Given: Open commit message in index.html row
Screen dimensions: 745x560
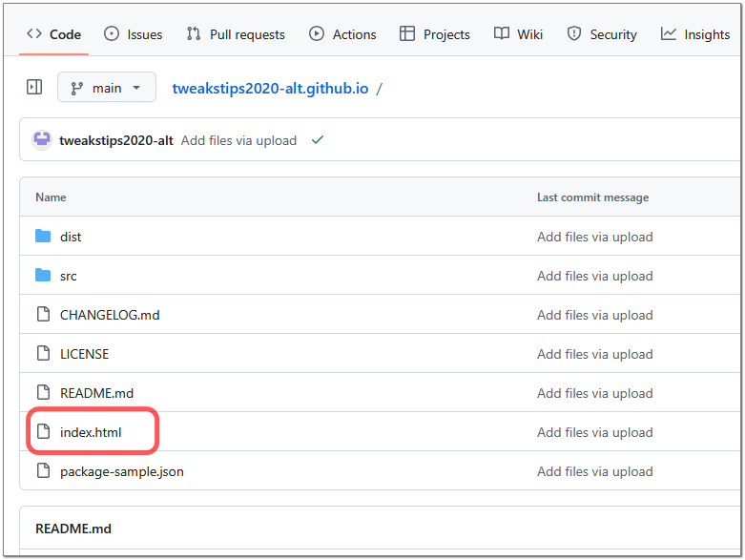Looking at the screenshot, I should (595, 432).
